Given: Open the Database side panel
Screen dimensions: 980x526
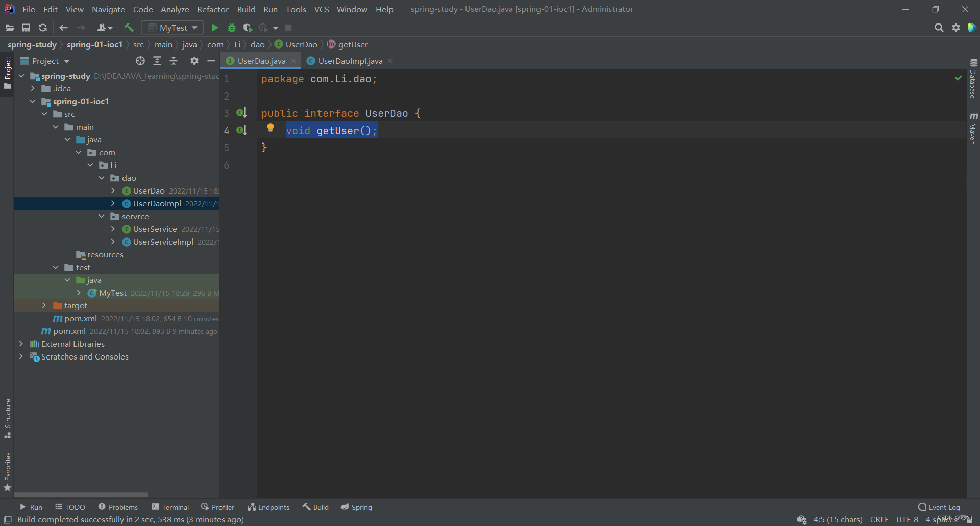Looking at the screenshot, I should click(x=973, y=79).
